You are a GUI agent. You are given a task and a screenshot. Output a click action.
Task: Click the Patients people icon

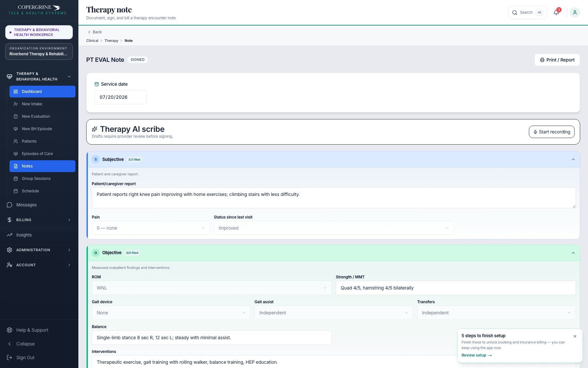tap(16, 141)
